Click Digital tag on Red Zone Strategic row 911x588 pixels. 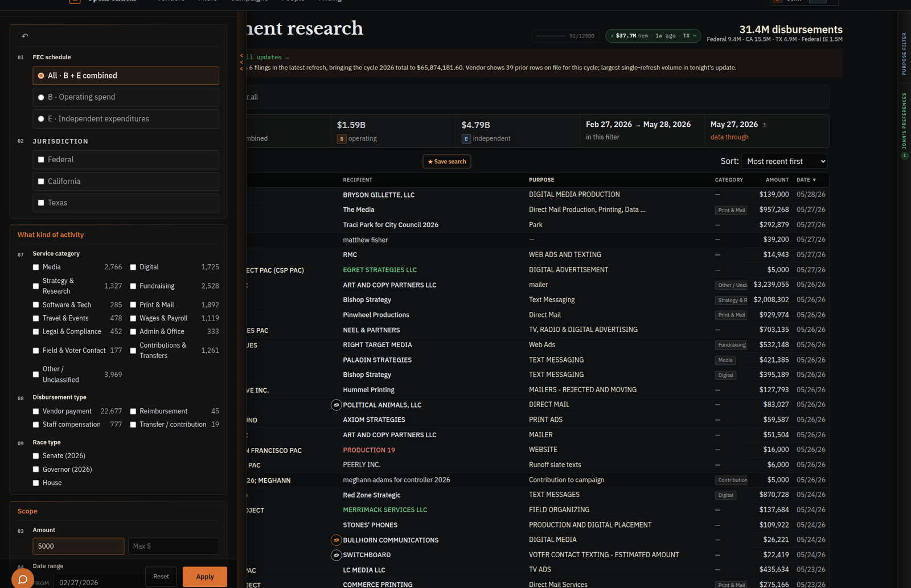point(725,495)
